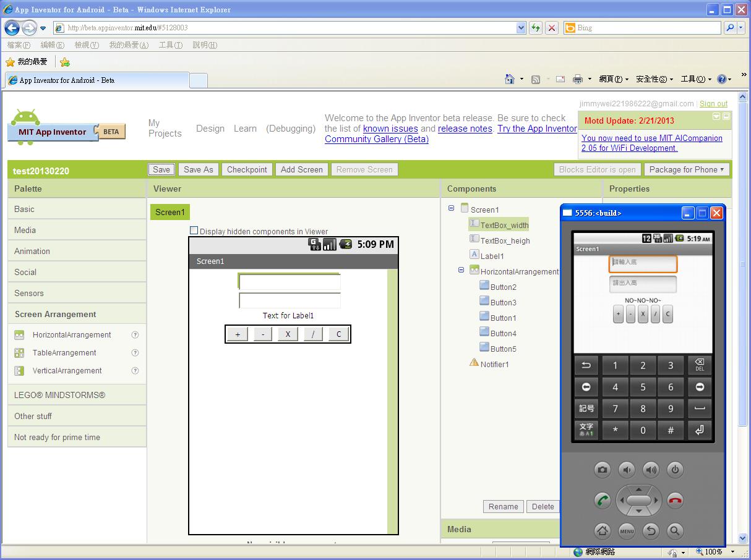This screenshot has width=751, height=560.
Task: Click the Save button
Action: click(x=161, y=169)
